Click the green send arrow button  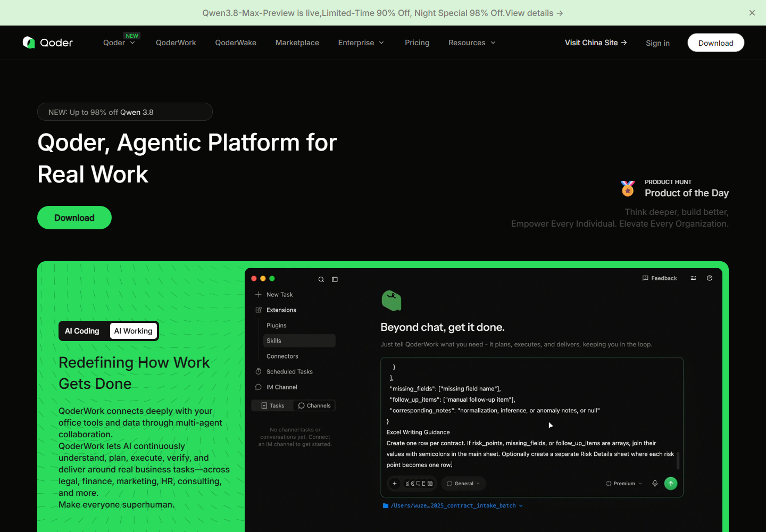coord(671,484)
